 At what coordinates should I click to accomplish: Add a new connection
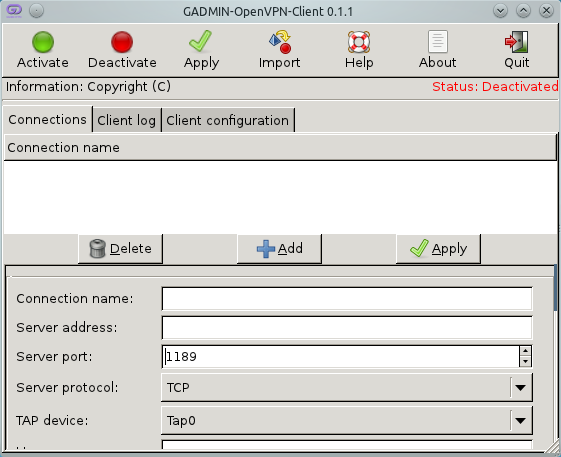pos(279,249)
